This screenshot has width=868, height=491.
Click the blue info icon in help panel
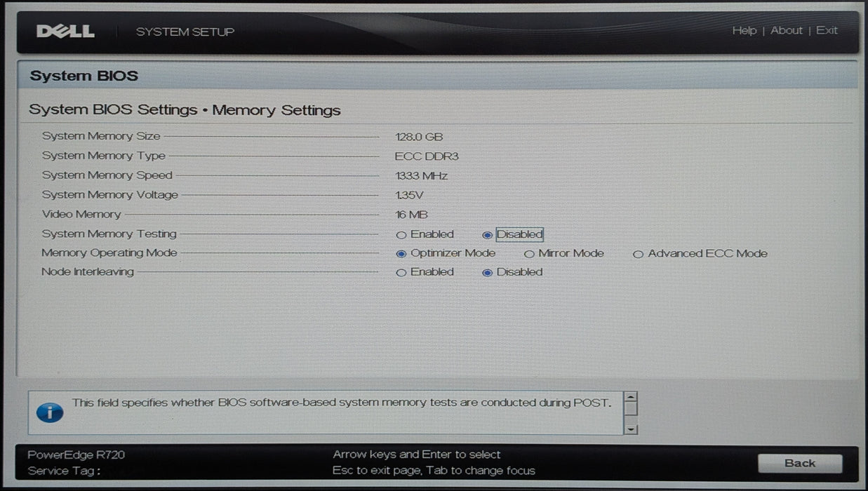coord(50,412)
